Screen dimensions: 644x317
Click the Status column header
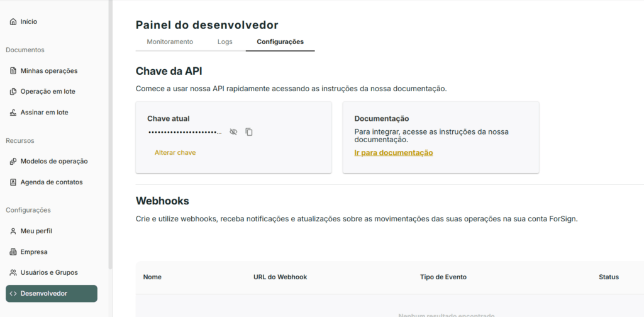click(608, 277)
